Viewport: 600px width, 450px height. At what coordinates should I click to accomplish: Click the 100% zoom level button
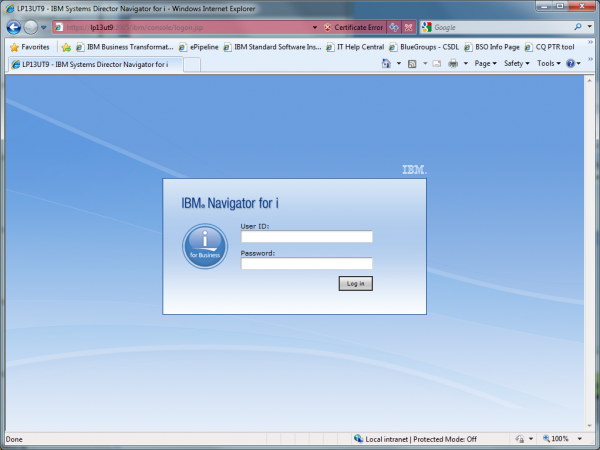556,439
